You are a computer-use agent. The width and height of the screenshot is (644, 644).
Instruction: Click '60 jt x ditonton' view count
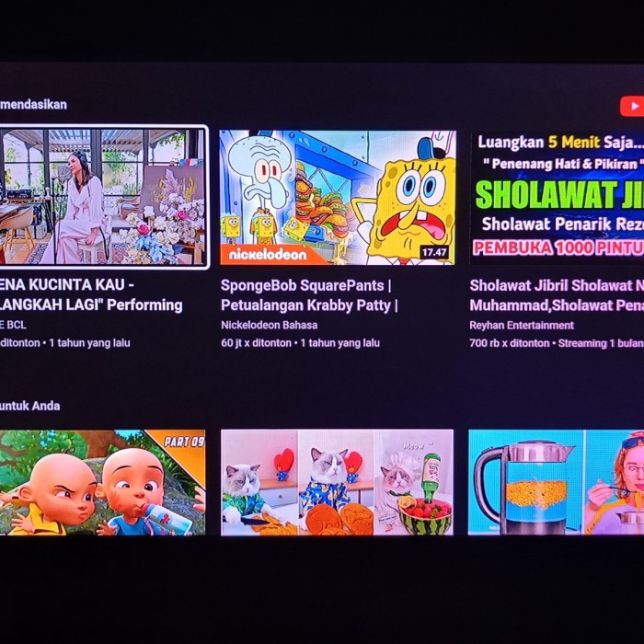click(x=257, y=343)
